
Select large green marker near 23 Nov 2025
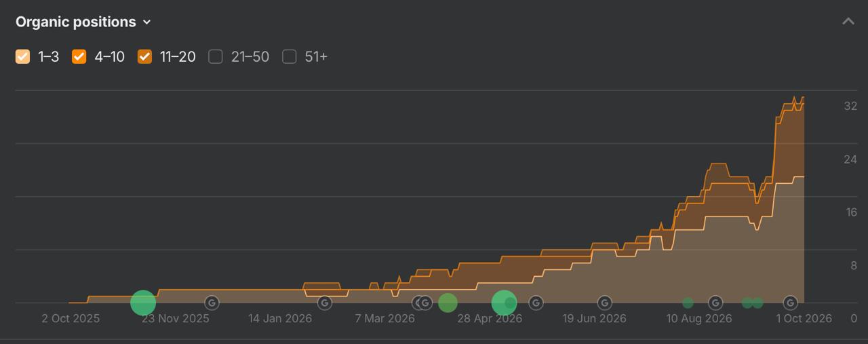coord(143,303)
